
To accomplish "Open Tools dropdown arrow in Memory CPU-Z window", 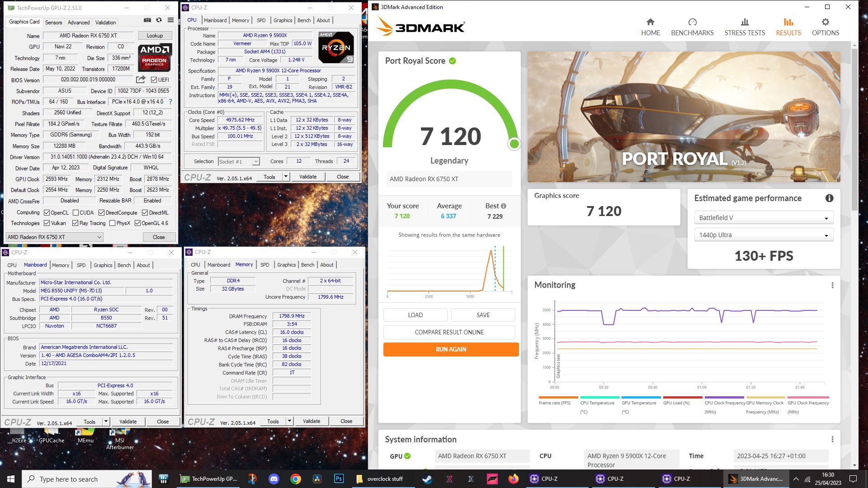I will [x=289, y=421].
